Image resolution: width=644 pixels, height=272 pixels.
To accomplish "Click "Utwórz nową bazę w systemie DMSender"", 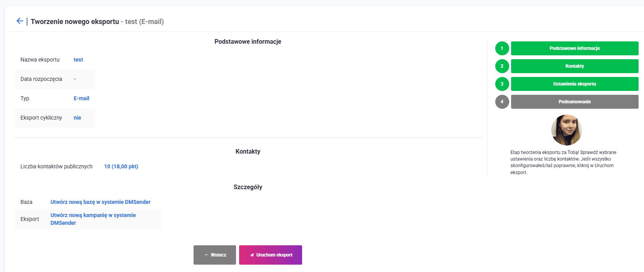I will [x=100, y=202].
